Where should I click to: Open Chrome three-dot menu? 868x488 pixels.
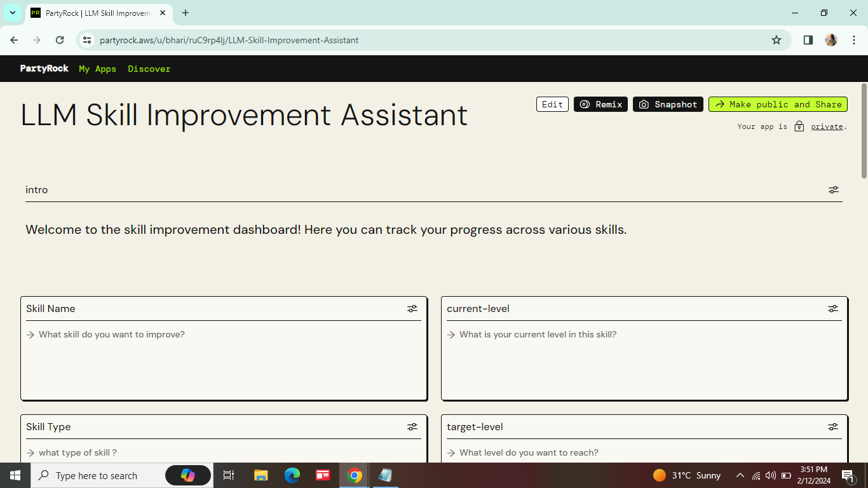[x=854, y=40]
